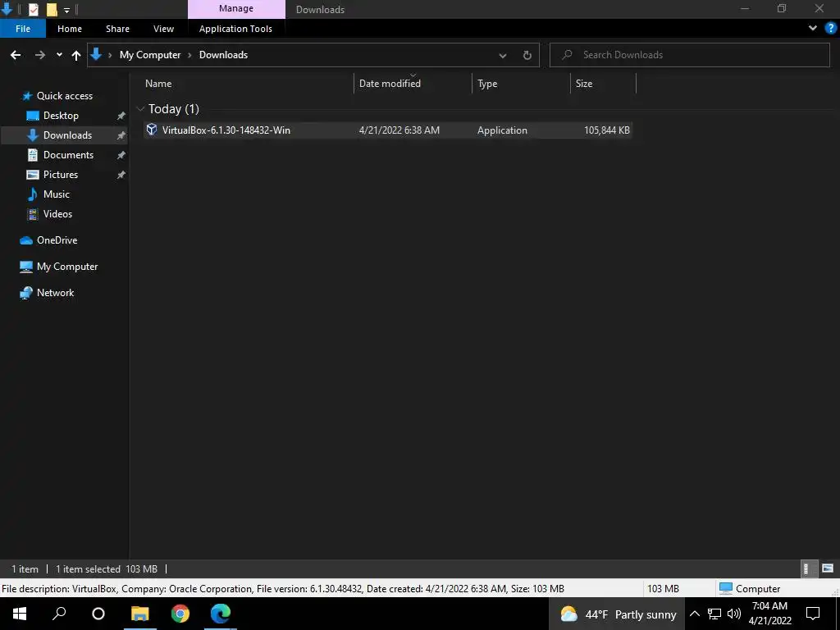Click the Search Downloads field
Viewport: 840px width, 630px height.
[689, 55]
